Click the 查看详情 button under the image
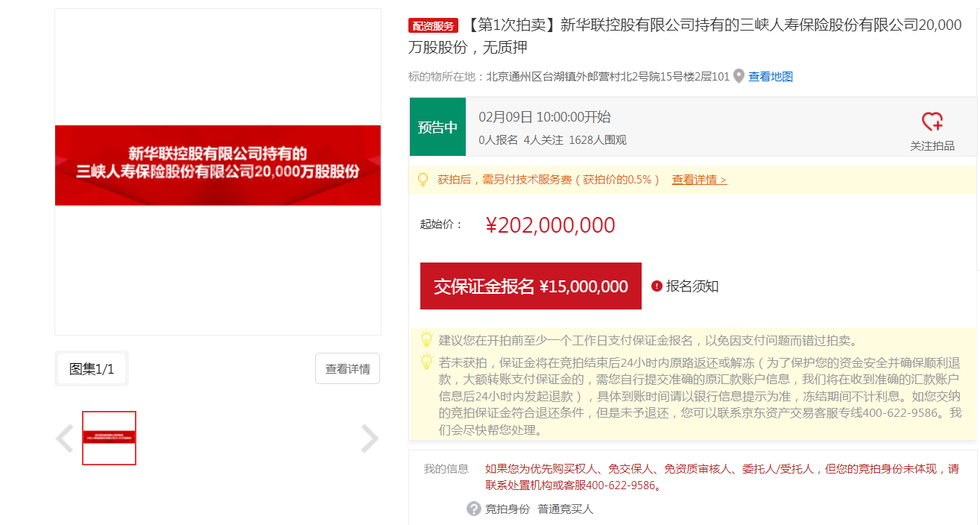 [347, 368]
